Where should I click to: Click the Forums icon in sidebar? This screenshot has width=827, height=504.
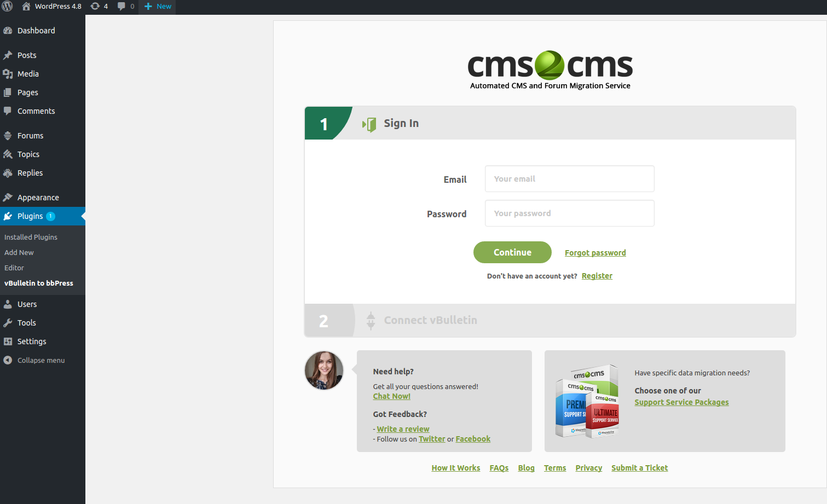8,136
